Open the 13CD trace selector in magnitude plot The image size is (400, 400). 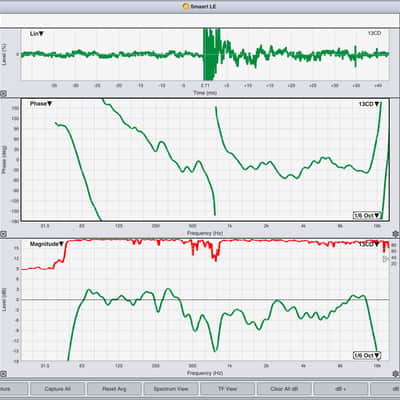pos(369,244)
